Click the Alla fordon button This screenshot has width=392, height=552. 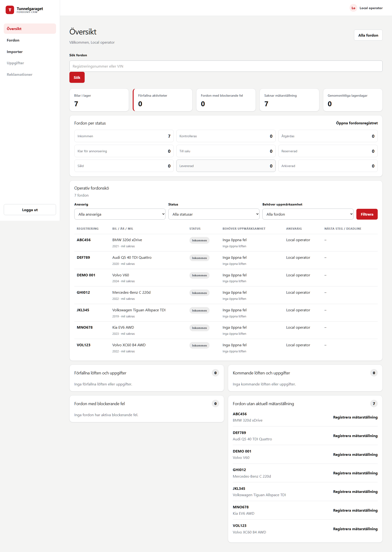point(368,35)
